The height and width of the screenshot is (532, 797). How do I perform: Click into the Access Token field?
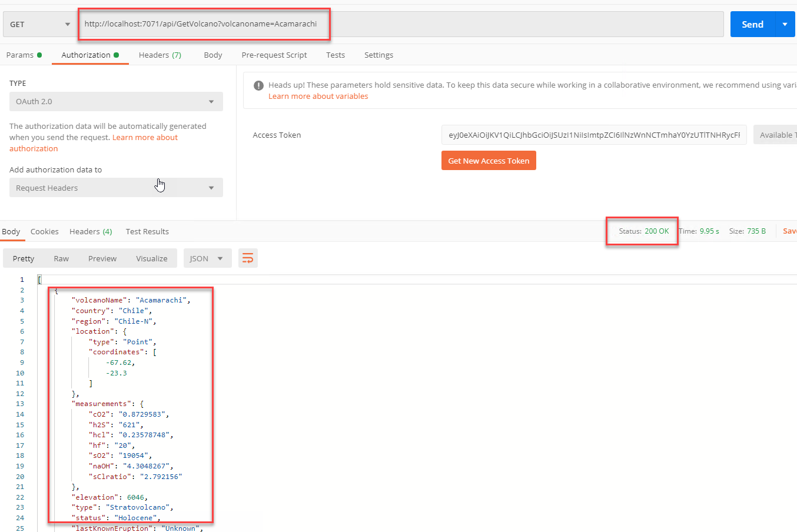click(x=594, y=135)
